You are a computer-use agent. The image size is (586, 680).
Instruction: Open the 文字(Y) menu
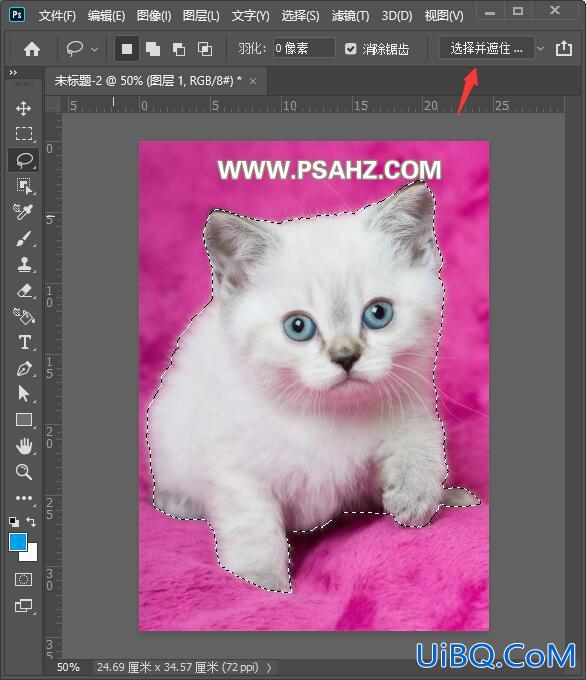(x=250, y=16)
